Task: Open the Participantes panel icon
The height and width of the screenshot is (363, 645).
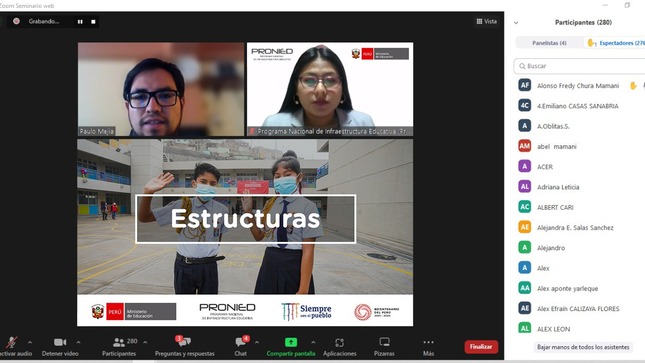Action: tap(118, 342)
